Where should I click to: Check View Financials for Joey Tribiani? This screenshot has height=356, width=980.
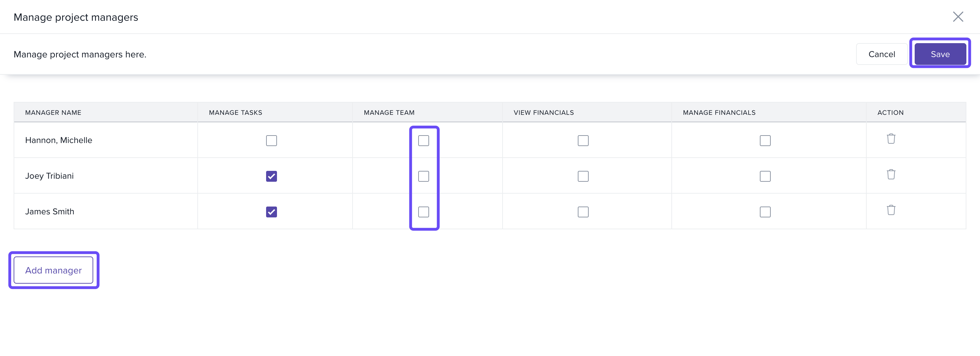(583, 176)
